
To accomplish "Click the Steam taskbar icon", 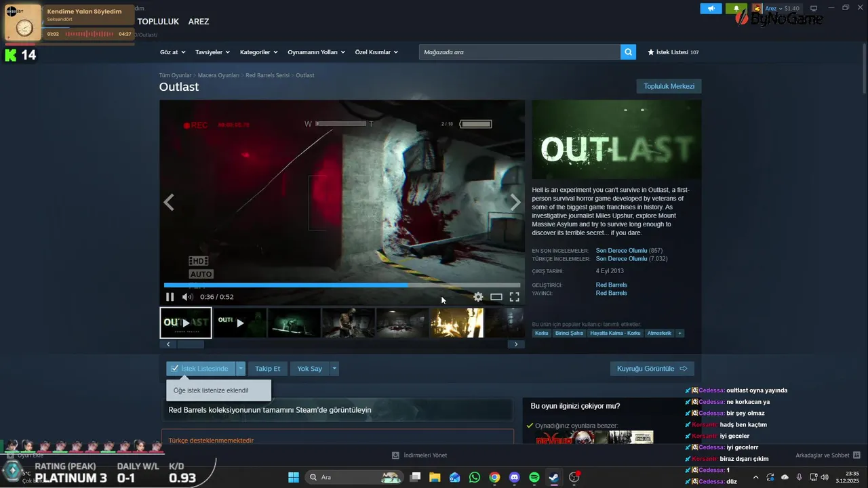I will (554, 477).
